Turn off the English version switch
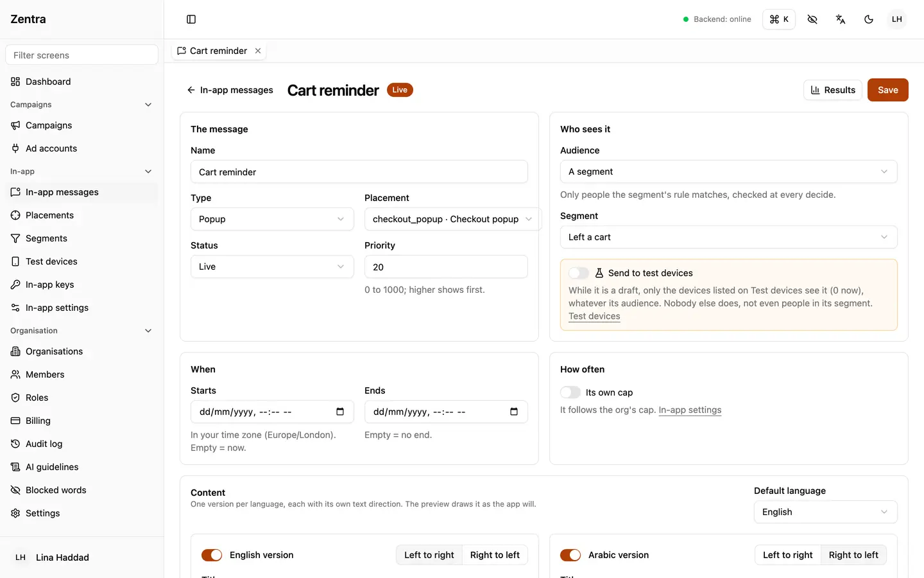The image size is (924, 578). [x=212, y=555]
